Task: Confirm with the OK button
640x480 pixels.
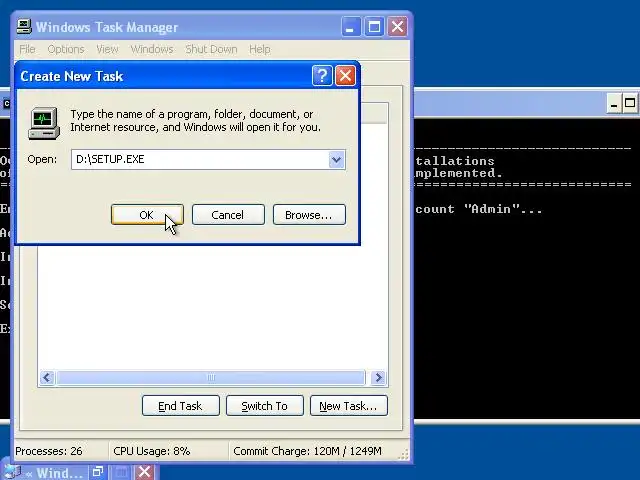Action: pyautogui.click(x=147, y=215)
